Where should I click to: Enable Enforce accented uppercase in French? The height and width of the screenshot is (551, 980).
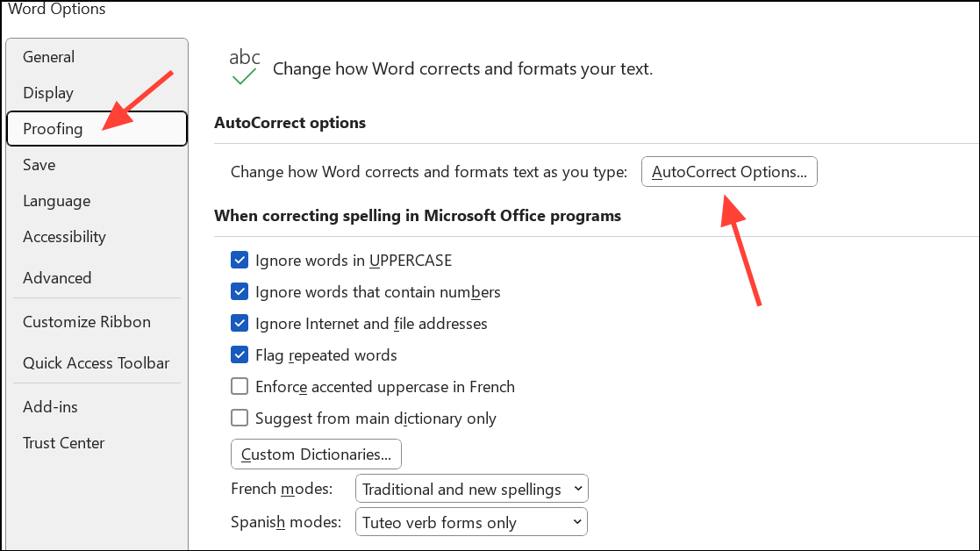tap(240, 386)
